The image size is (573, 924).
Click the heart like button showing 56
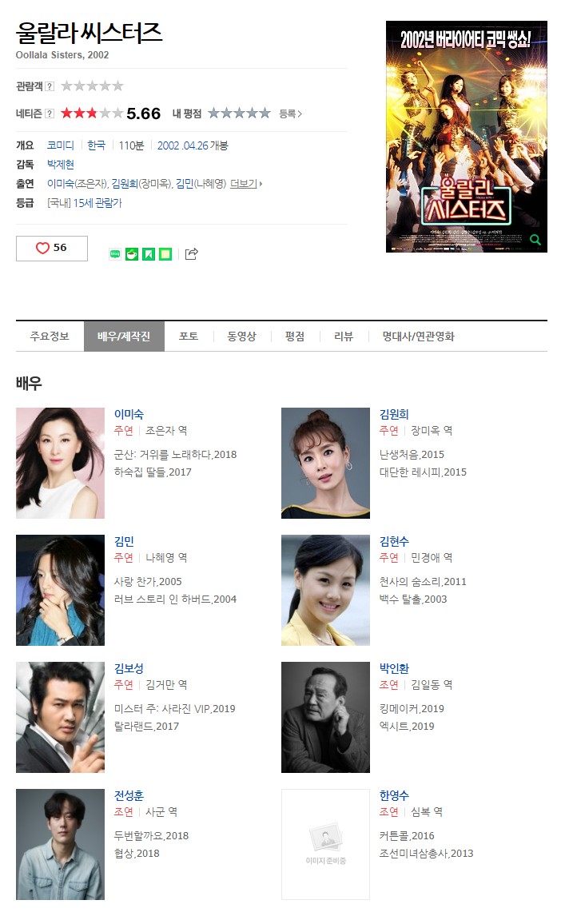[x=52, y=248]
